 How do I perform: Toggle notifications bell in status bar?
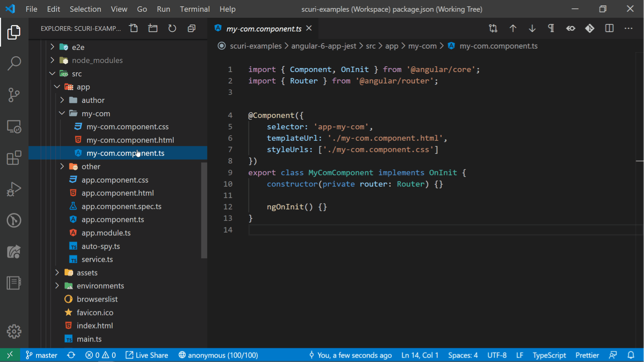click(631, 355)
